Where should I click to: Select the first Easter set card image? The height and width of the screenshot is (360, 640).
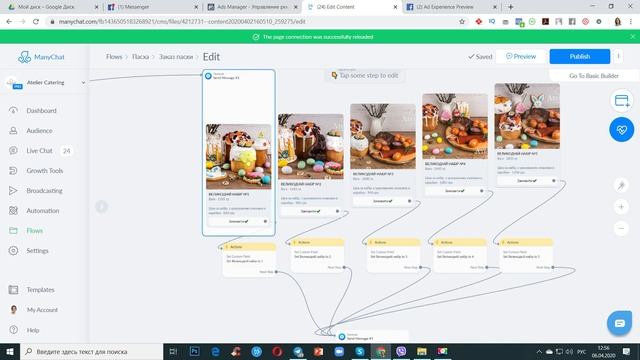point(238,157)
